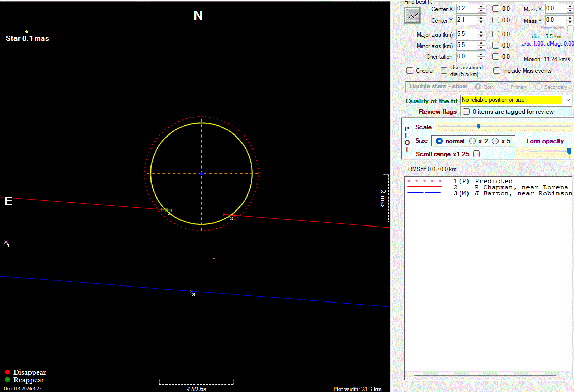Viewport: 574px width, 392px height.
Task: Click the Mass X value field
Action: (x=555, y=9)
